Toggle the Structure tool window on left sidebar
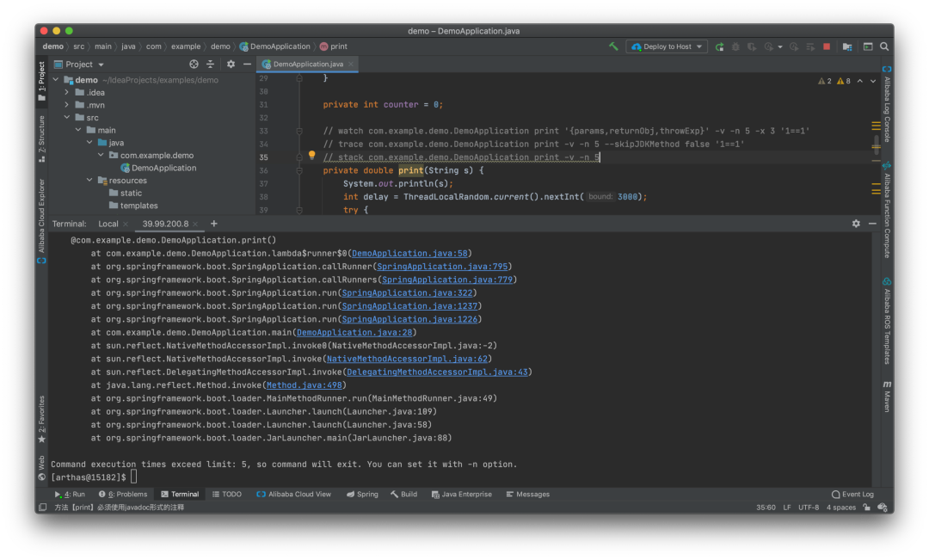This screenshot has height=560, width=929. [41, 138]
